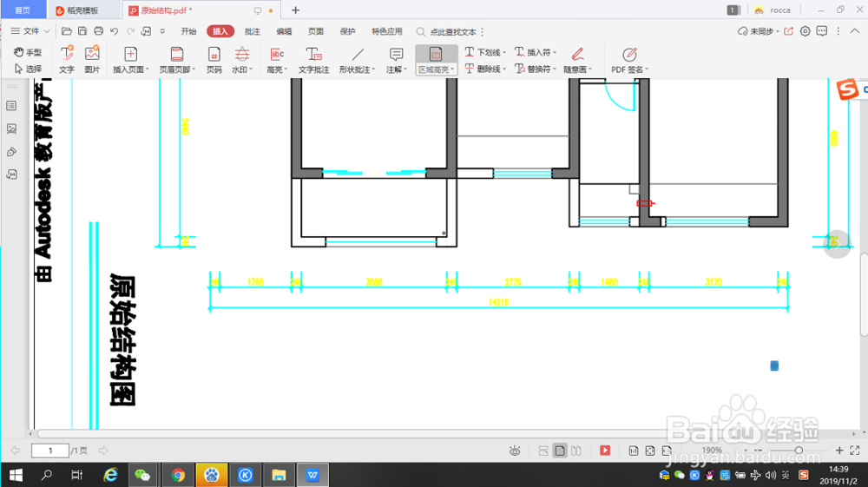Adjust the zoom slider handle
The width and height of the screenshot is (868, 487).
coord(799,451)
